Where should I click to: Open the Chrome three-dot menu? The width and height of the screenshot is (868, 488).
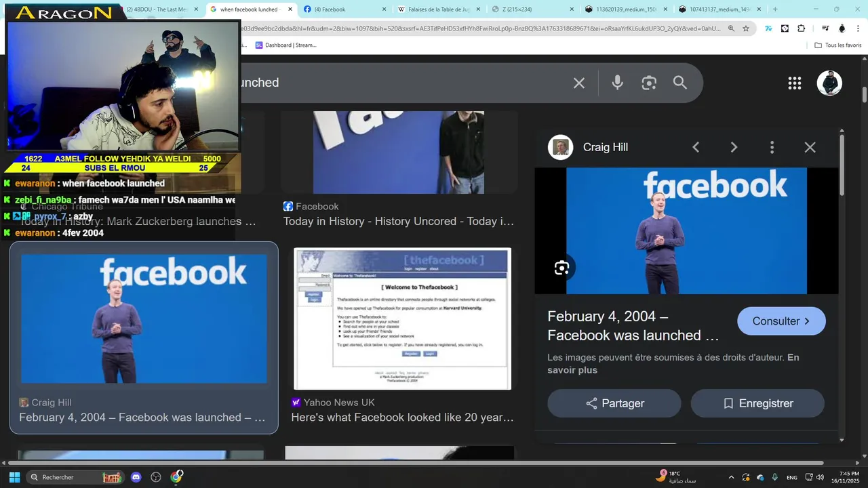[x=859, y=28]
